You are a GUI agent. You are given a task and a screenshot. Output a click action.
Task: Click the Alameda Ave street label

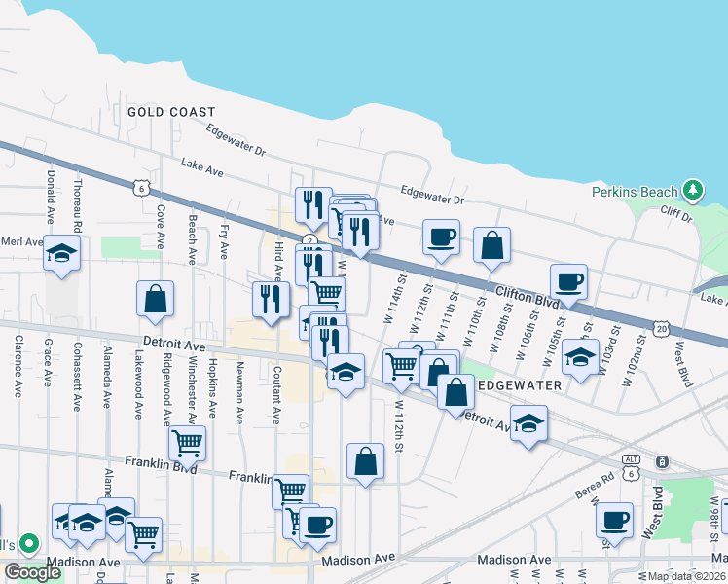tap(107, 377)
